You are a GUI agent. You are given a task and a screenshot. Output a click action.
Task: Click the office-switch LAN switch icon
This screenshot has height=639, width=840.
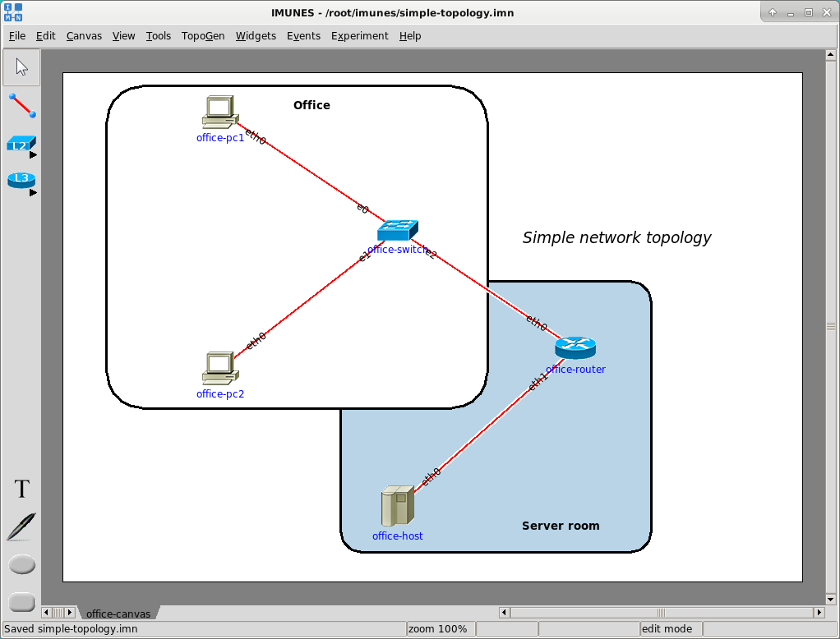coord(398,230)
